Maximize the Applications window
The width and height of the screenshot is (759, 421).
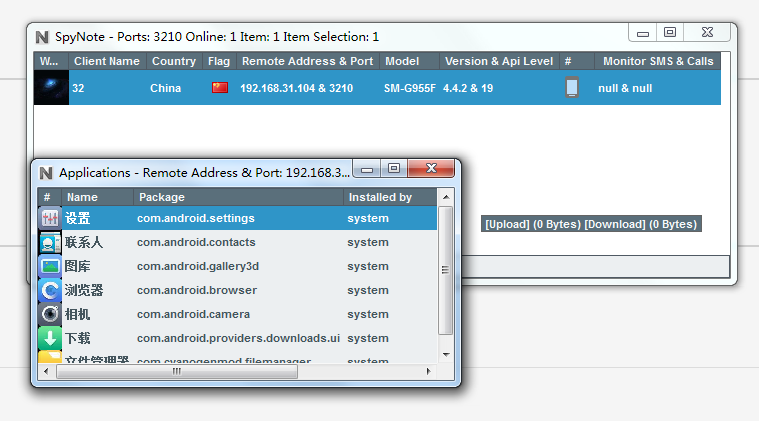394,168
